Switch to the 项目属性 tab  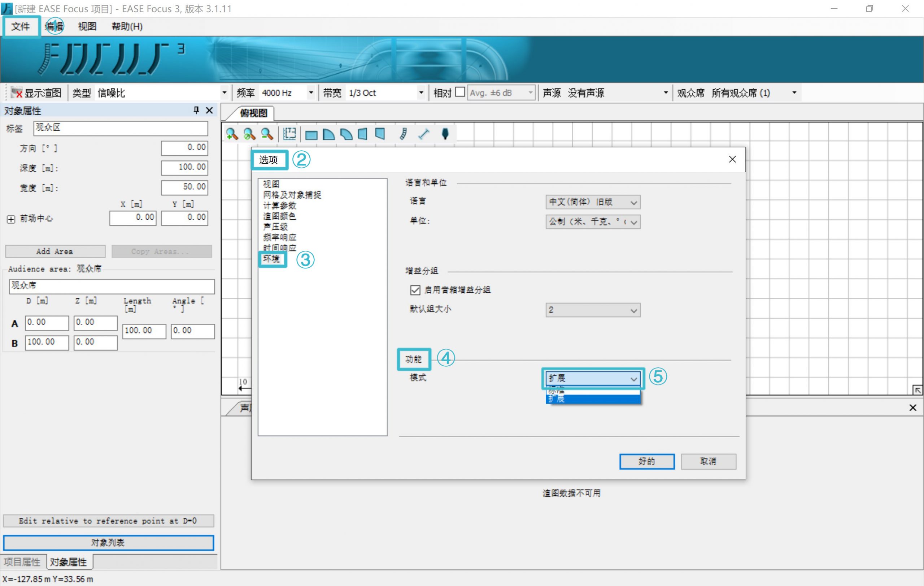pos(23,561)
